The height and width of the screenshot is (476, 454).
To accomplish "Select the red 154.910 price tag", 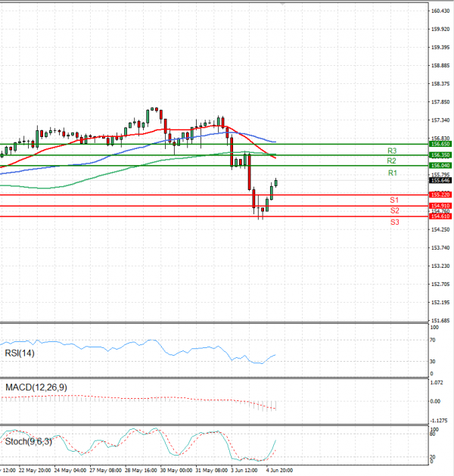I will click(x=440, y=206).
